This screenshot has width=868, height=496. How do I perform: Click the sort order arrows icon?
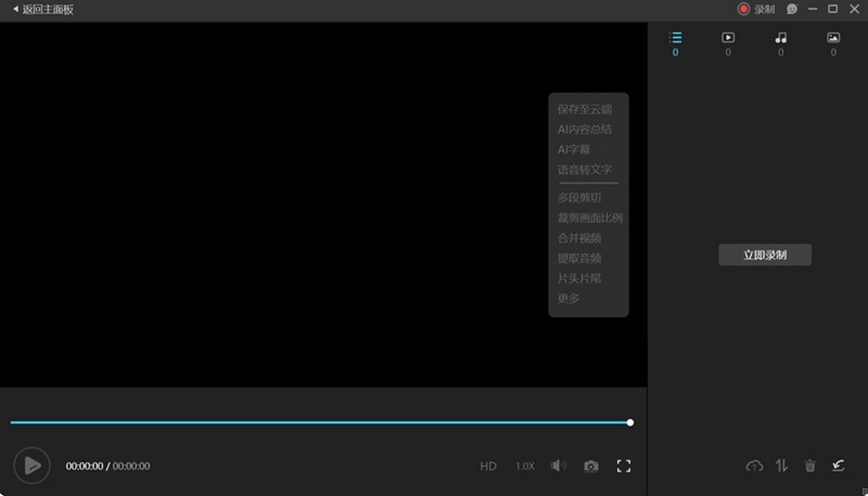[x=782, y=466]
